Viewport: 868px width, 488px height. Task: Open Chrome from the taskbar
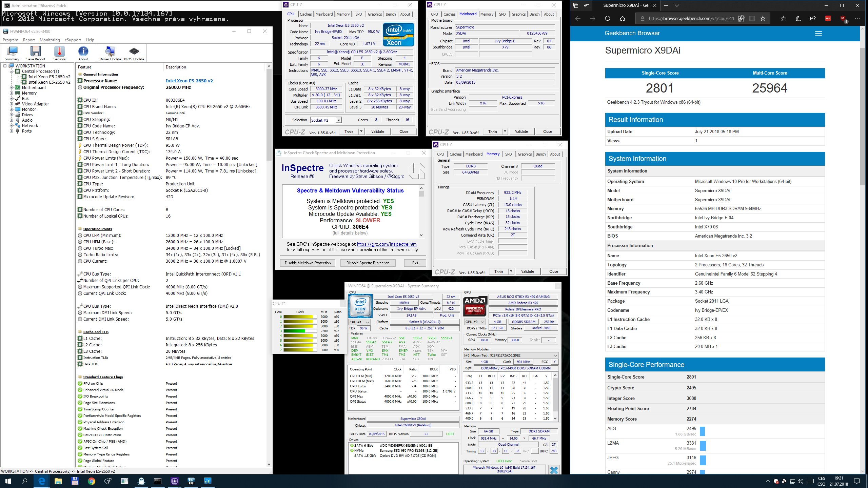92,481
